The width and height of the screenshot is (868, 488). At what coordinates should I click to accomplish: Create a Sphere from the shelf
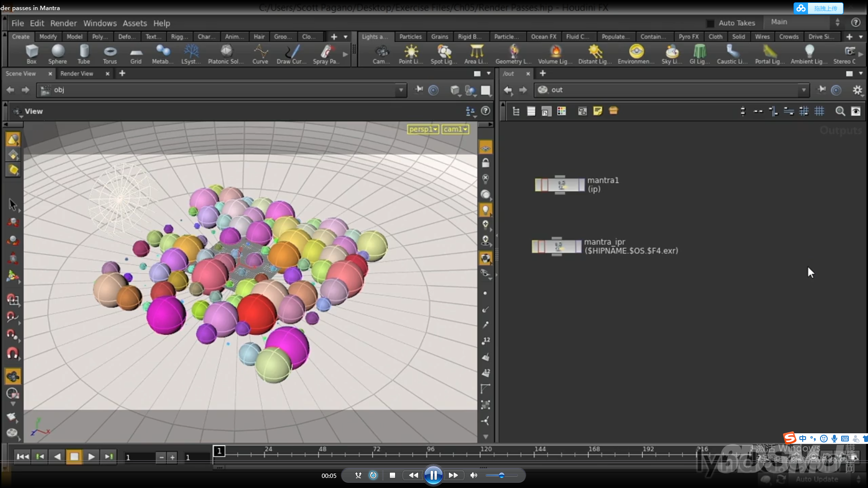coord(58,54)
